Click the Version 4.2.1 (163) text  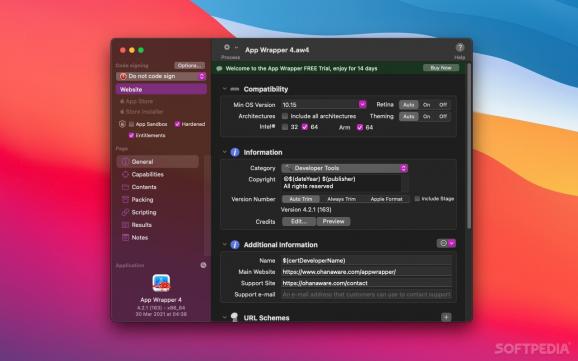click(306, 210)
